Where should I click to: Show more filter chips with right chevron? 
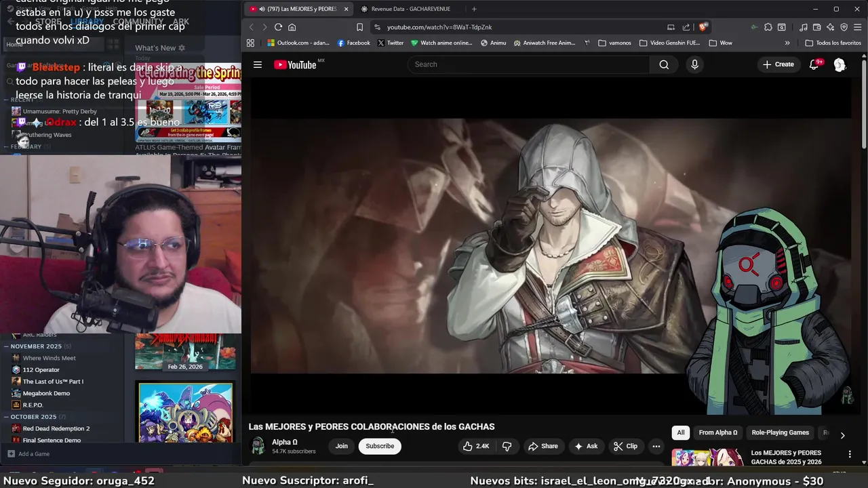pos(842,435)
